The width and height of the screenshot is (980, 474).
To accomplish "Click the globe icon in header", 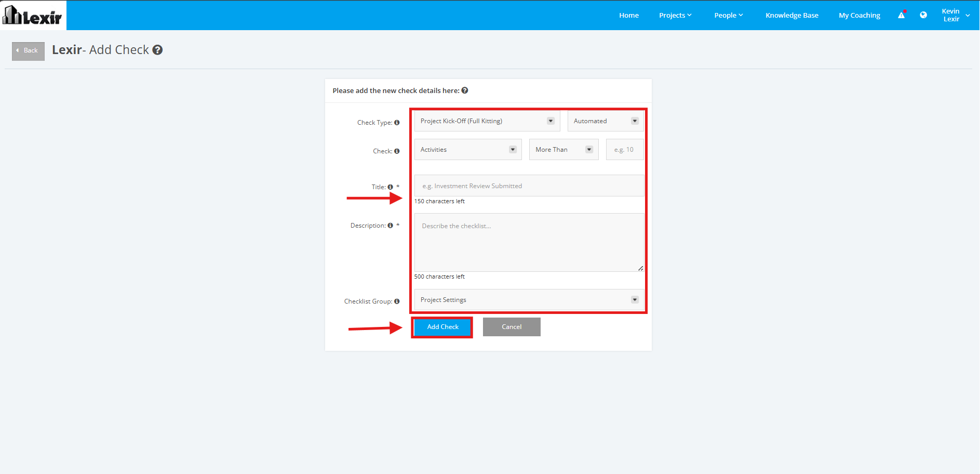I will [923, 15].
